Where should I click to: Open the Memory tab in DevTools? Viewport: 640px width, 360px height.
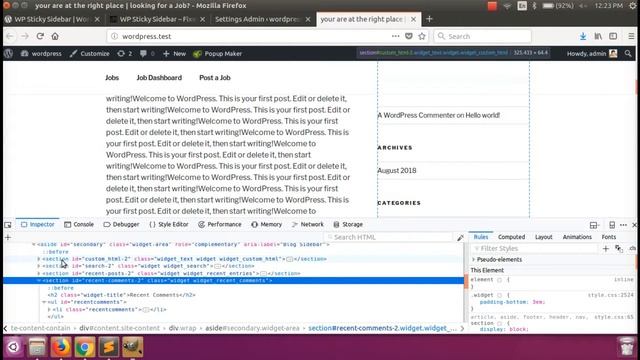tap(267, 224)
